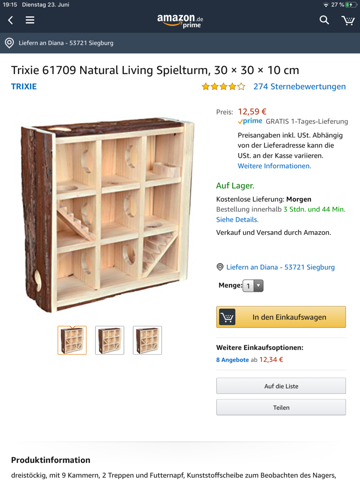The image size is (360, 480).
Task: Click Weitere Informationen link
Action: point(274,166)
